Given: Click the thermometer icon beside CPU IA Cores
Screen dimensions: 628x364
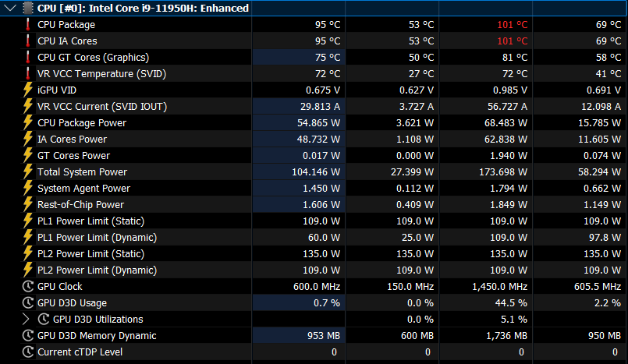Looking at the screenshot, I should (27, 41).
